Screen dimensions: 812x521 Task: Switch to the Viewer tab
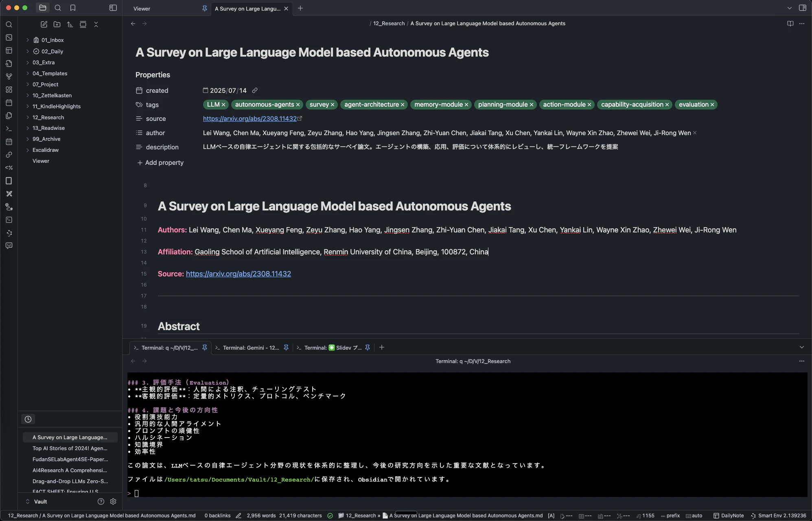point(142,9)
